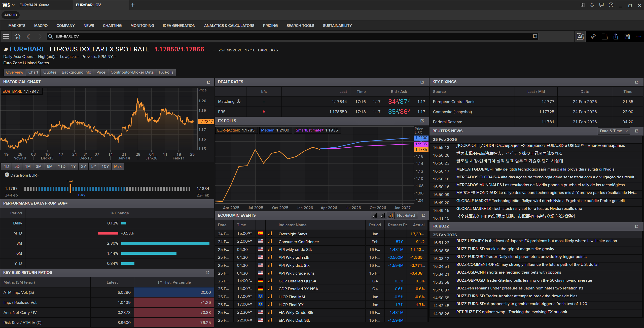Bookmark EUR=BARL OV in the search bar

point(535,37)
